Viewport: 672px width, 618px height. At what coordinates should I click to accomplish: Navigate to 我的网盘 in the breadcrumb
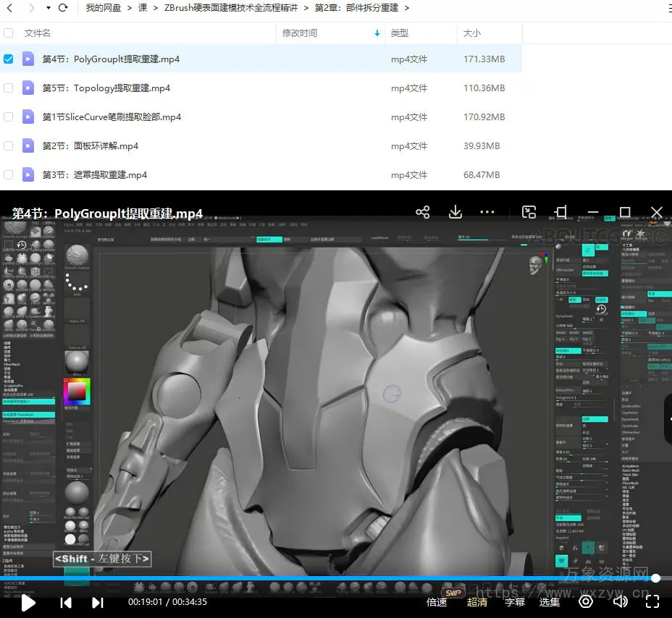[104, 8]
